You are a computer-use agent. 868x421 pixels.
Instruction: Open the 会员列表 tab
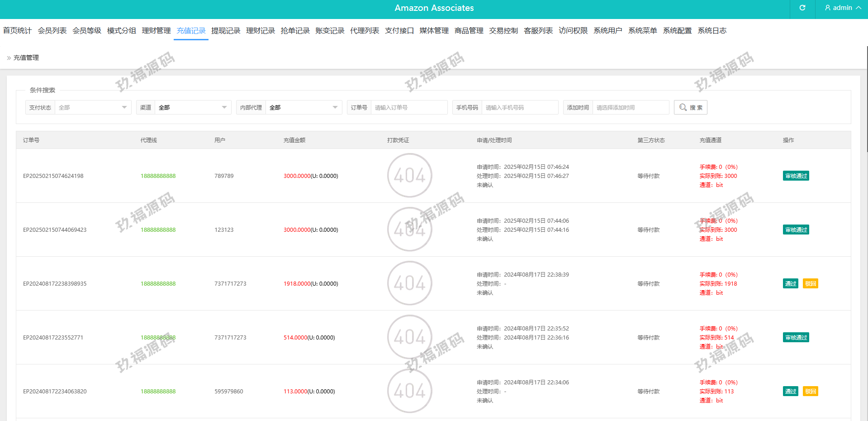52,31
